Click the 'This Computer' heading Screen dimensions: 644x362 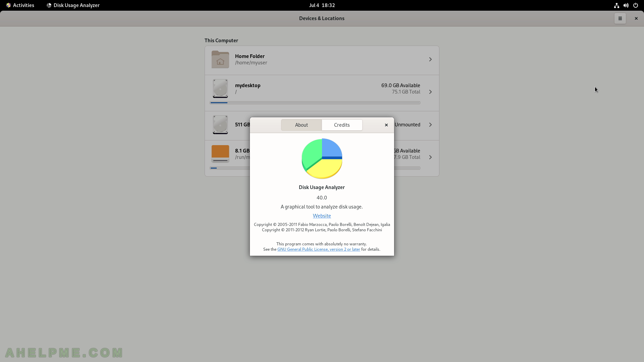coord(221,41)
